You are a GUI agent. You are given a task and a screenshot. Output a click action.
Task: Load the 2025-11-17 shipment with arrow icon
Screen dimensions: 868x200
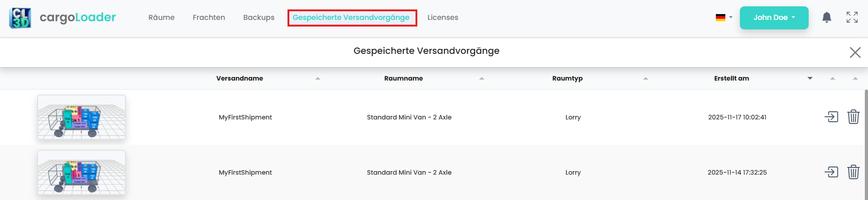pyautogui.click(x=831, y=117)
